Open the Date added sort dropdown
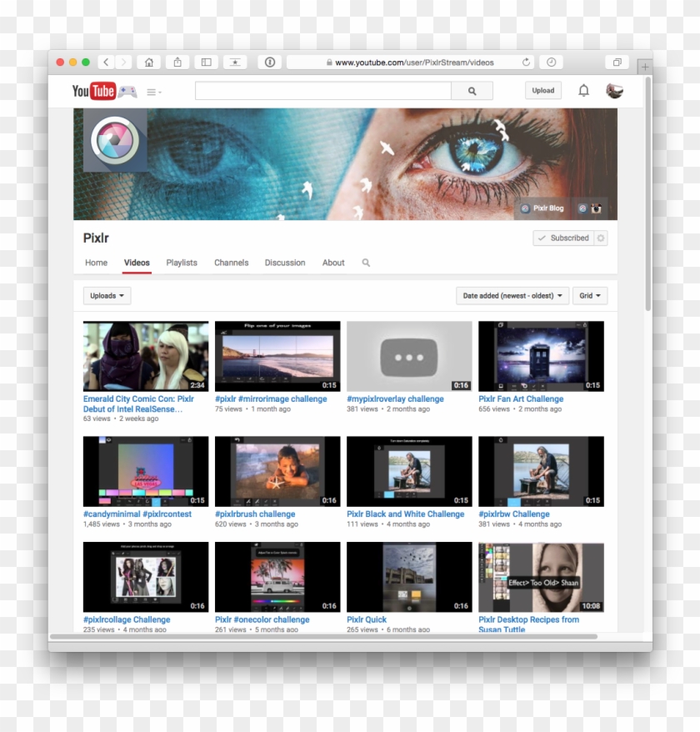Viewport: 700px width, 732px height. point(512,295)
